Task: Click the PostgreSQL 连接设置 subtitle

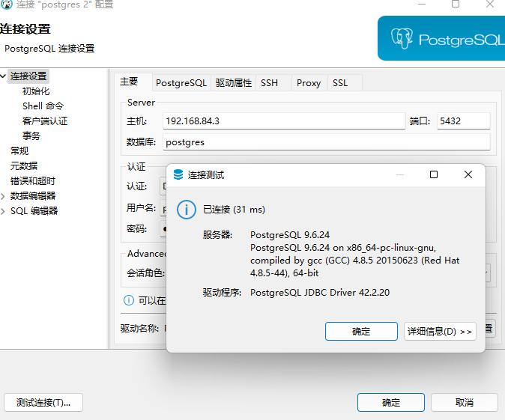Action: tap(49, 49)
